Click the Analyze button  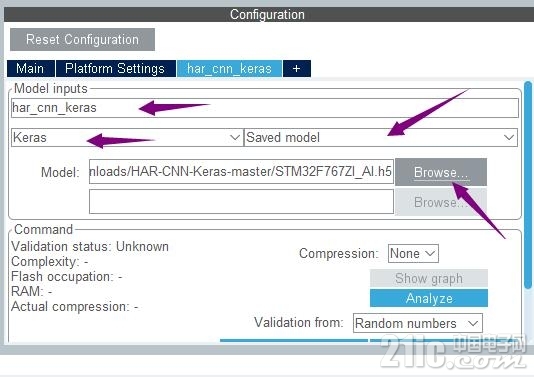point(429,298)
